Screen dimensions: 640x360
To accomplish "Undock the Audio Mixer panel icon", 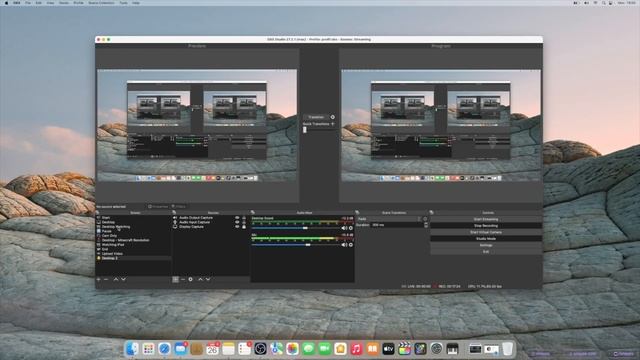I will (253, 212).
